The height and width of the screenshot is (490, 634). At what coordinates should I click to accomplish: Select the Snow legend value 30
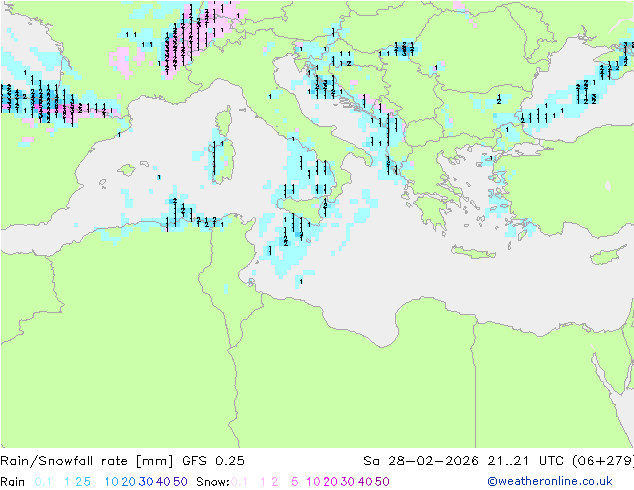348,482
